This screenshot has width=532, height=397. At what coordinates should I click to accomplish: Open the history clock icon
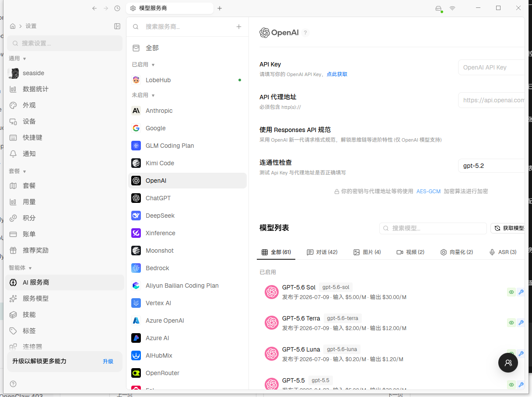pos(117,8)
